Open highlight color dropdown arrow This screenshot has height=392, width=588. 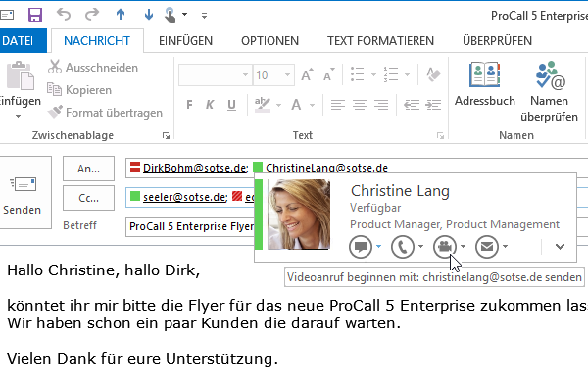click(x=278, y=106)
